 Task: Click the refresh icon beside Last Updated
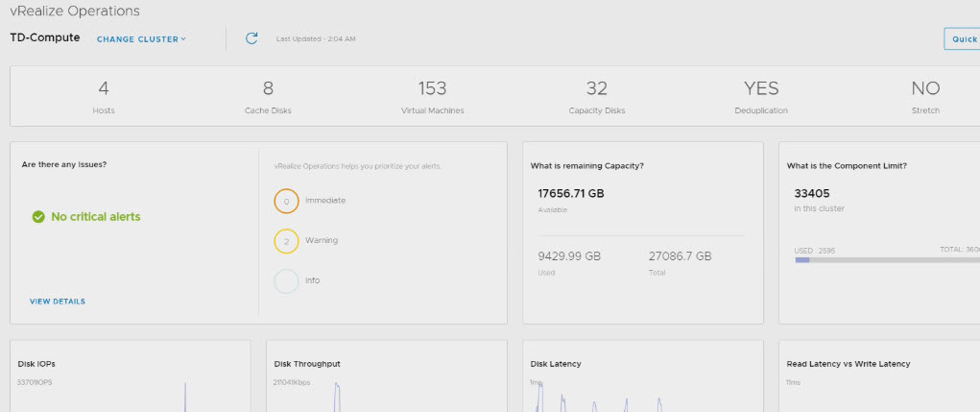[x=251, y=38]
